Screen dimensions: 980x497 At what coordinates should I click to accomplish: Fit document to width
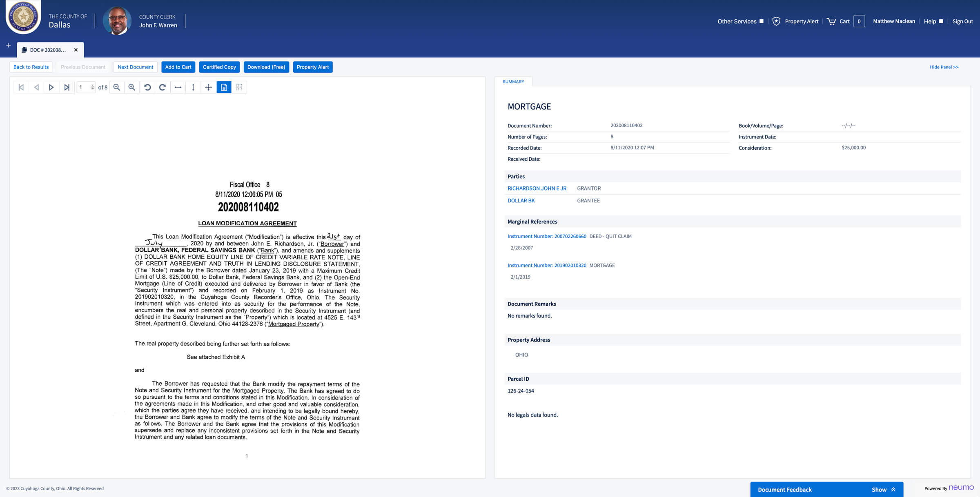[x=178, y=87]
